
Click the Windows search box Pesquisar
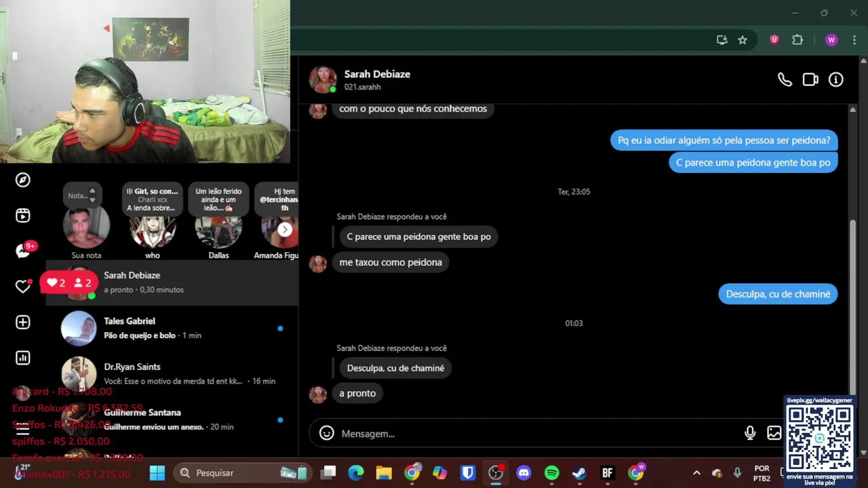click(x=241, y=473)
